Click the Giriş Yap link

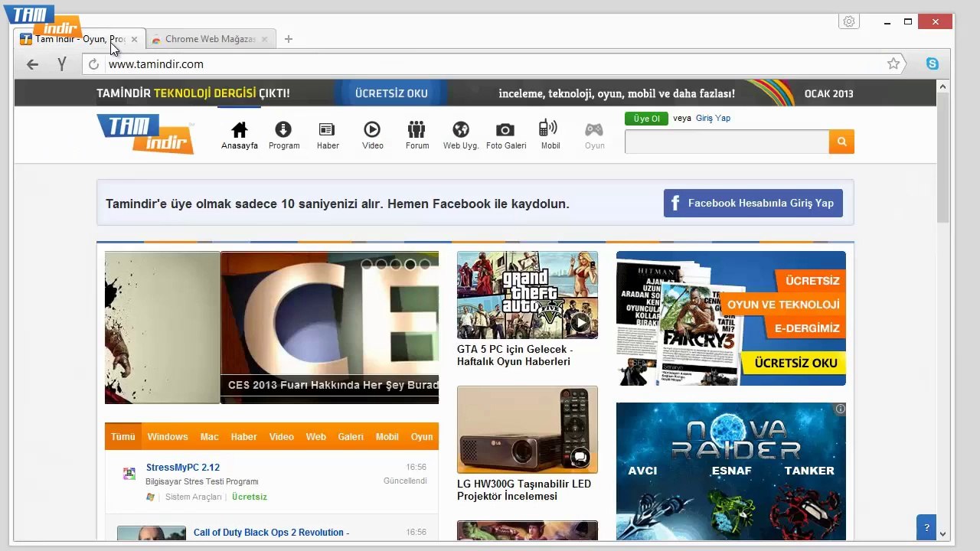point(713,119)
